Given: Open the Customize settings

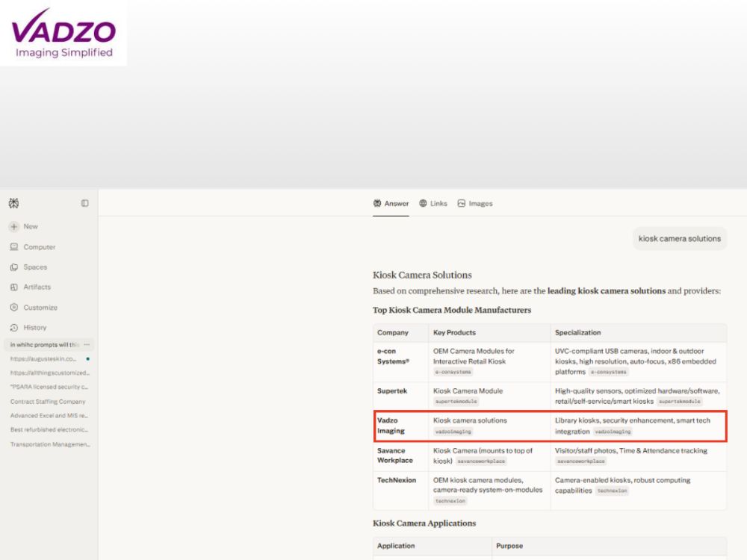Looking at the screenshot, I should pyautogui.click(x=34, y=308).
